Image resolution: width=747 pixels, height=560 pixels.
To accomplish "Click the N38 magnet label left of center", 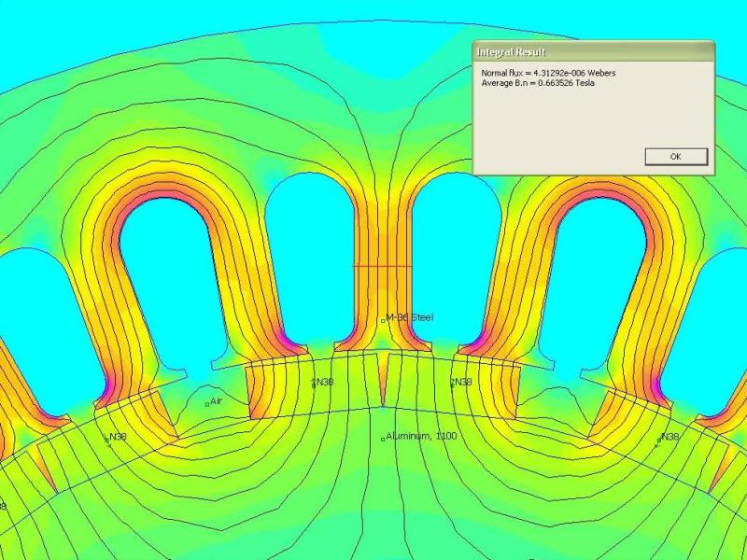I will tap(314, 383).
